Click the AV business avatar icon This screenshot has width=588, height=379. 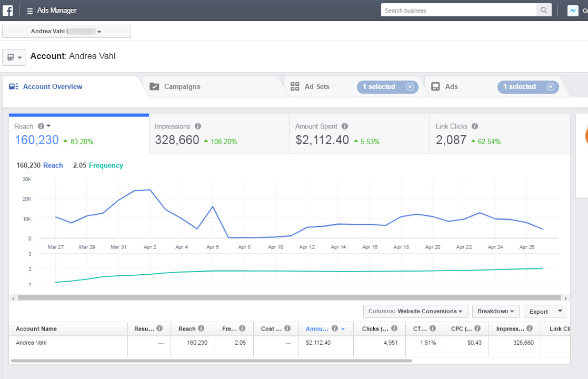[573, 11]
